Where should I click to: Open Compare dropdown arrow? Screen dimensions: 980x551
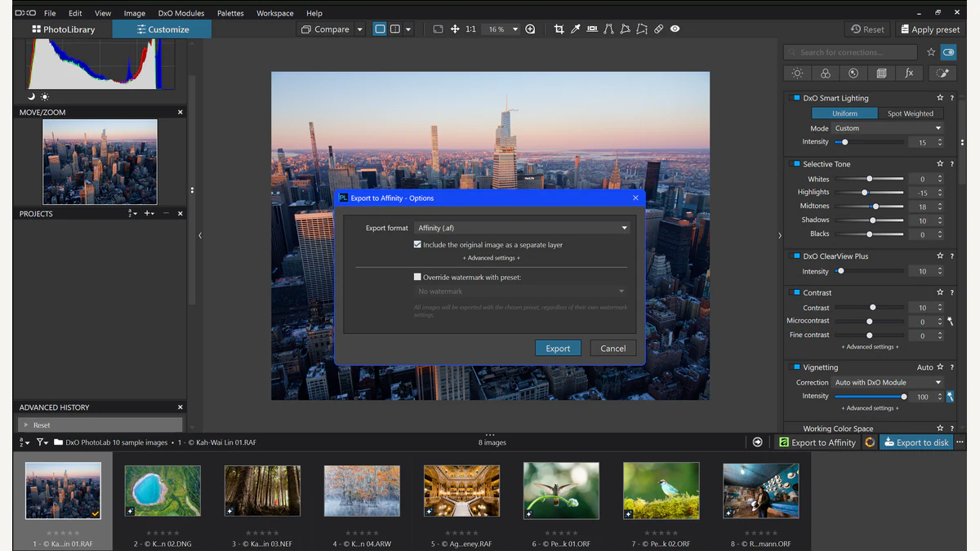coord(359,29)
